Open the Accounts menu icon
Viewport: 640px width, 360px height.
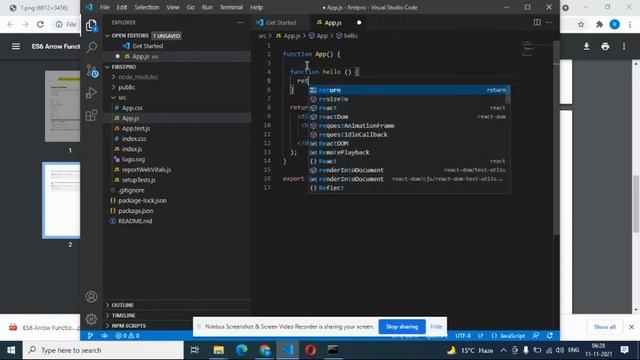(x=91, y=296)
